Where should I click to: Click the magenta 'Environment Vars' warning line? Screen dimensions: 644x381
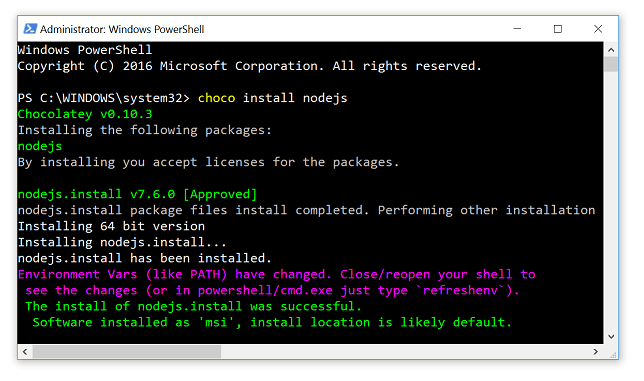pos(276,274)
